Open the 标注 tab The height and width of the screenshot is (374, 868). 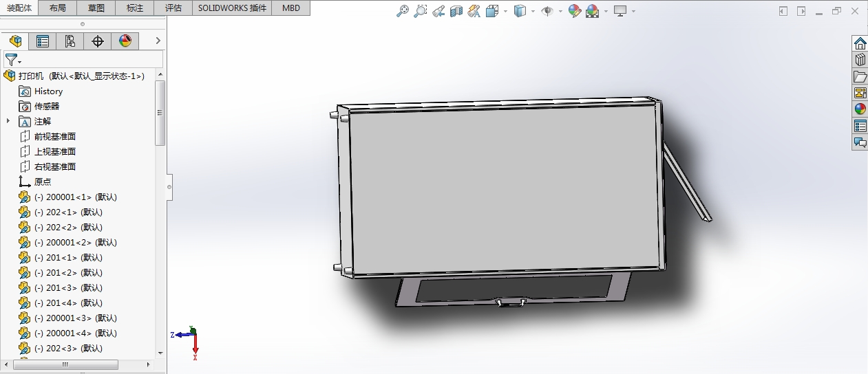click(x=135, y=8)
